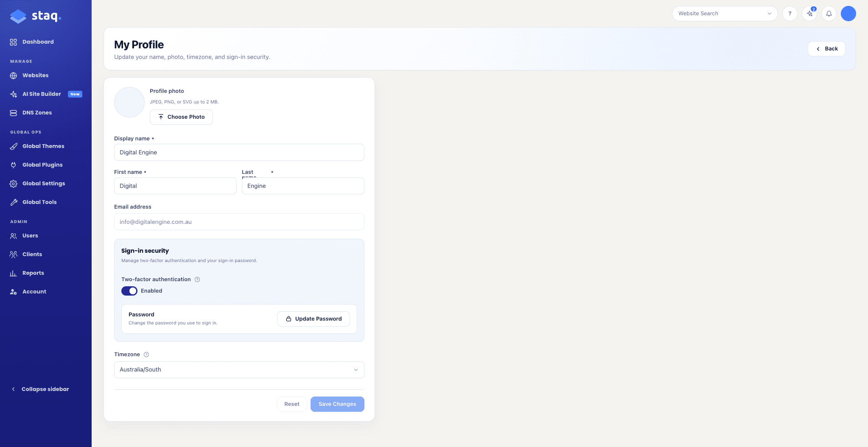
Task: Open DNS Zones page
Action: [x=31, y=113]
